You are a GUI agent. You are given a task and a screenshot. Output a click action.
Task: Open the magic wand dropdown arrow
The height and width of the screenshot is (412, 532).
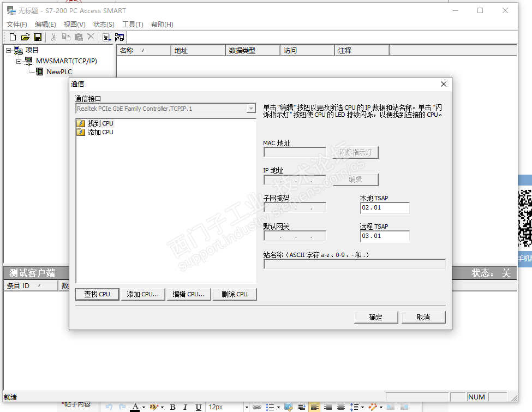[x=381, y=407]
